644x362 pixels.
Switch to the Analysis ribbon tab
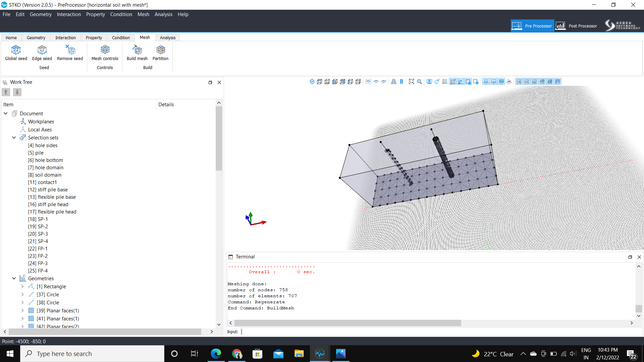coord(168,38)
